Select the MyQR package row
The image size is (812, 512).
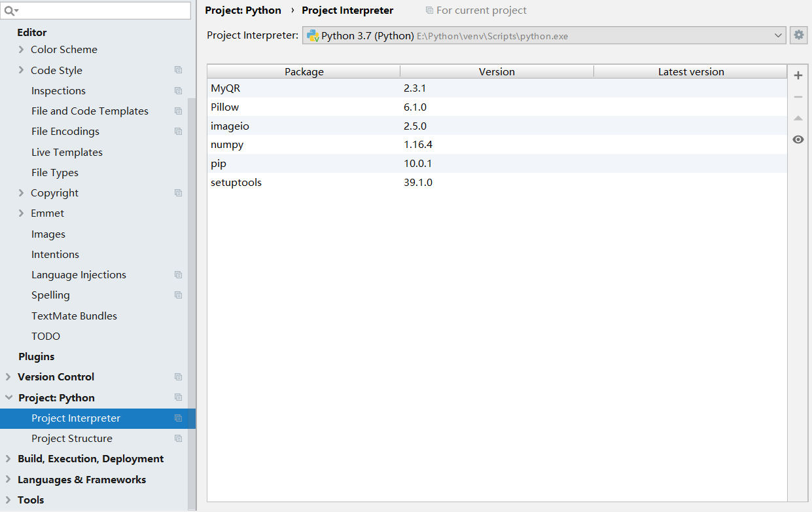[x=497, y=88]
